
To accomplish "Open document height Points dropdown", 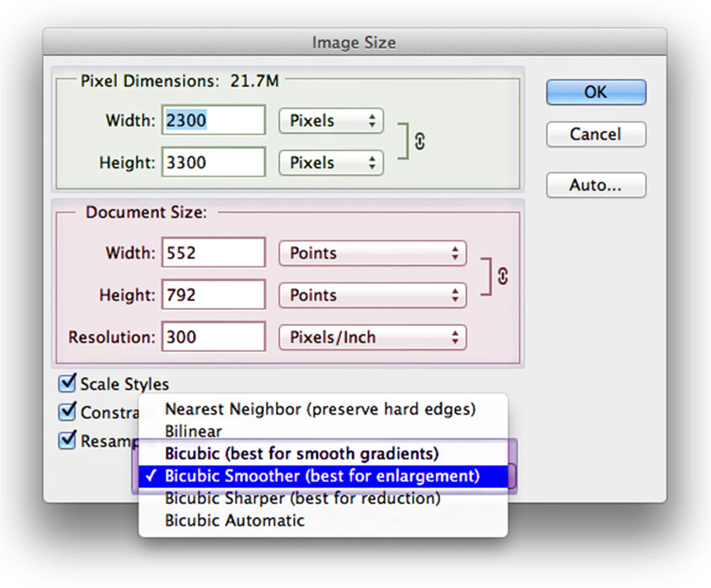I will [372, 295].
